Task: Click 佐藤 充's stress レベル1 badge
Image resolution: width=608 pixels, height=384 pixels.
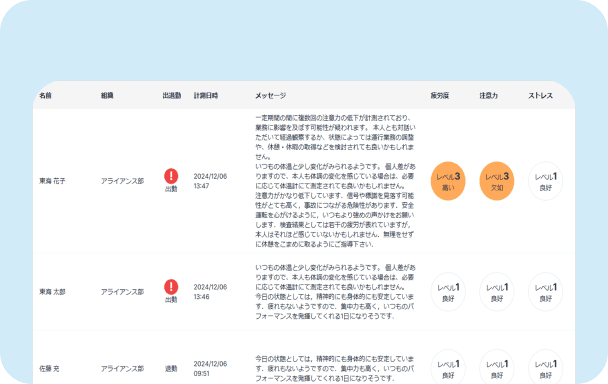Action: click(x=546, y=367)
